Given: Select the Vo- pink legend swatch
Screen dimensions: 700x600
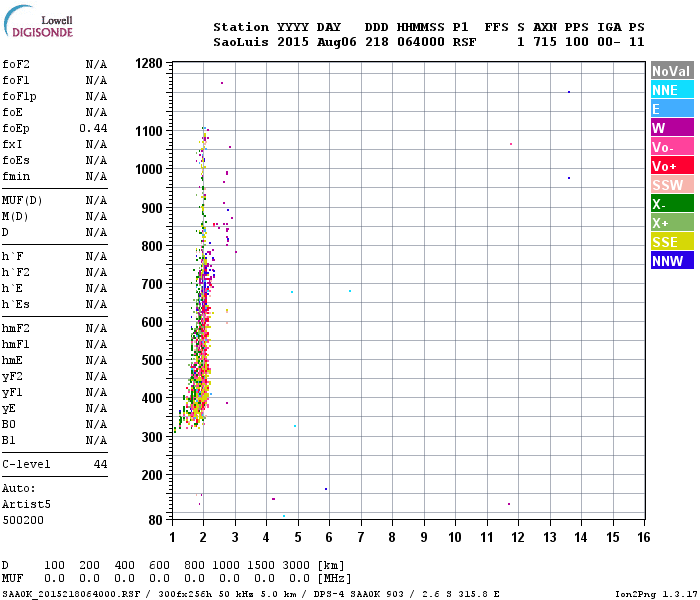Looking at the screenshot, I should point(672,147).
